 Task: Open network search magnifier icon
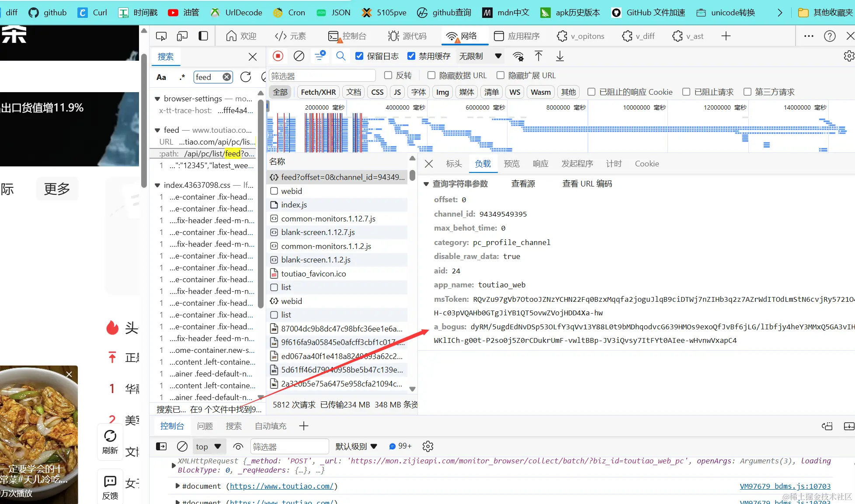341,56
